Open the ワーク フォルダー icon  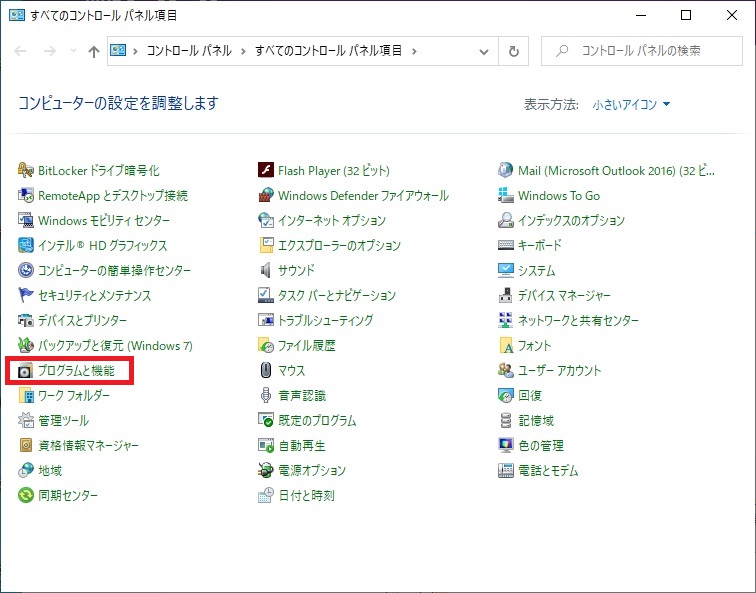click(26, 395)
